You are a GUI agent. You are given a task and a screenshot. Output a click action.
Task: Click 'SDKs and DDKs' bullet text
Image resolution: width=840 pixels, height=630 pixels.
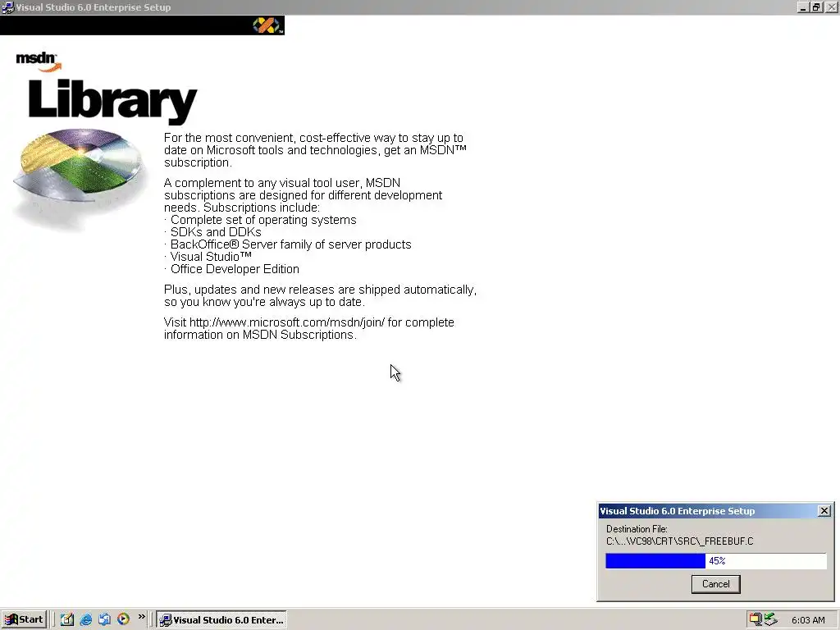[216, 232]
